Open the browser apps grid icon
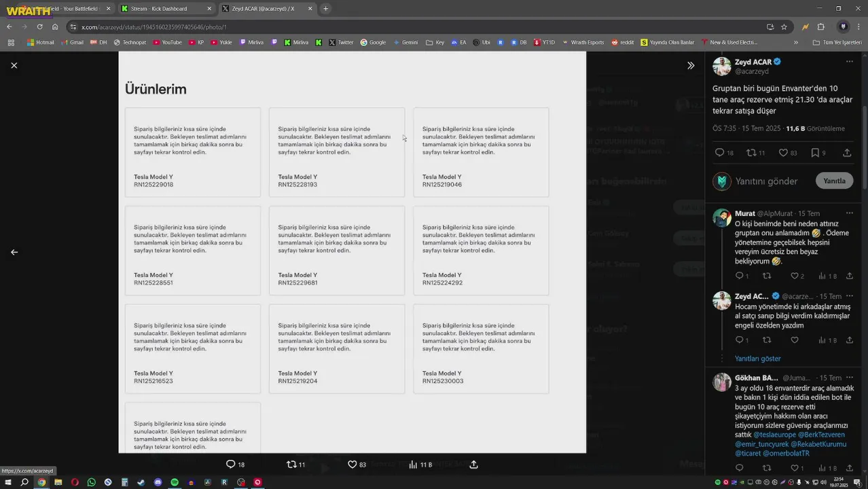This screenshot has width=868, height=489. pos(10,42)
